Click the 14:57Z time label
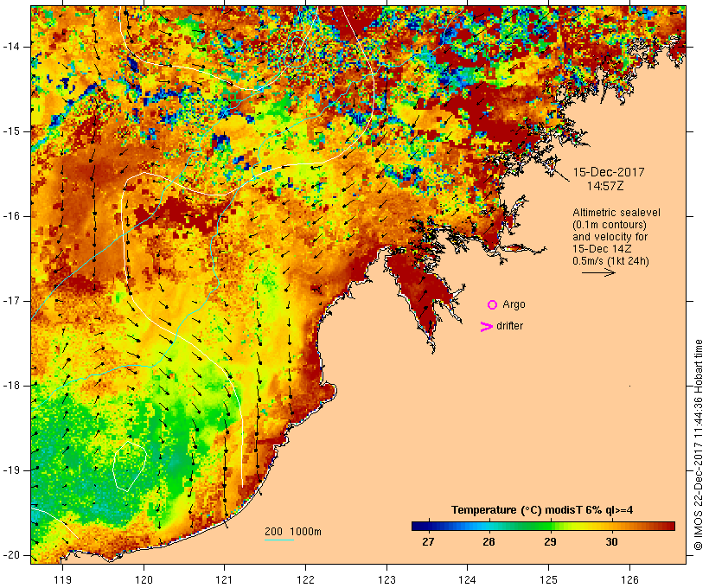 click(605, 186)
